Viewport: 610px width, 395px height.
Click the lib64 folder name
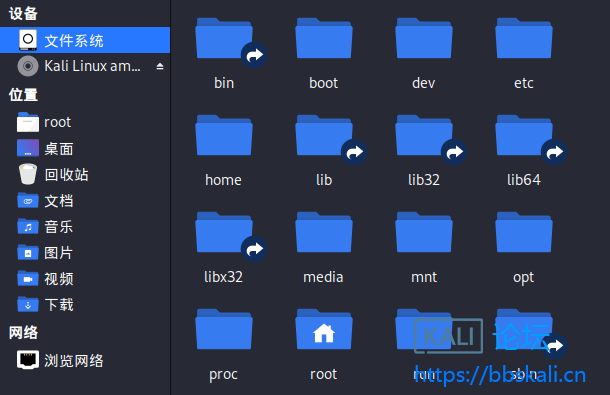click(524, 180)
